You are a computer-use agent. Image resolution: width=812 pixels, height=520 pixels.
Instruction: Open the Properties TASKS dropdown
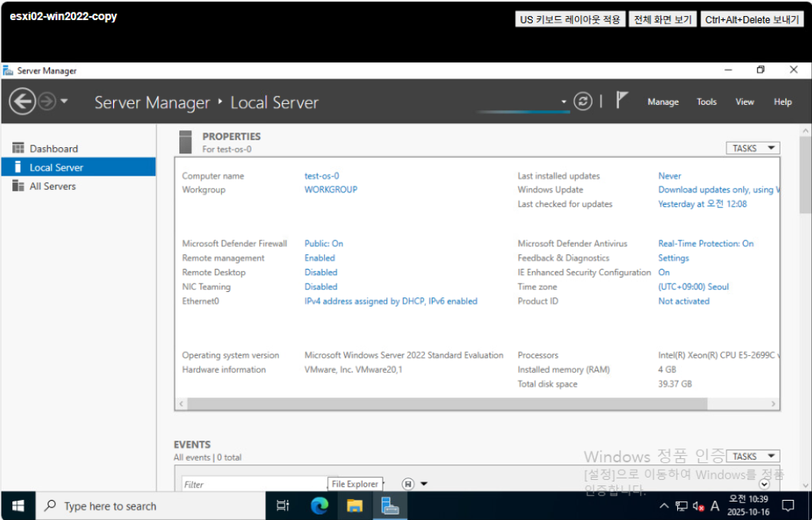[x=753, y=148]
